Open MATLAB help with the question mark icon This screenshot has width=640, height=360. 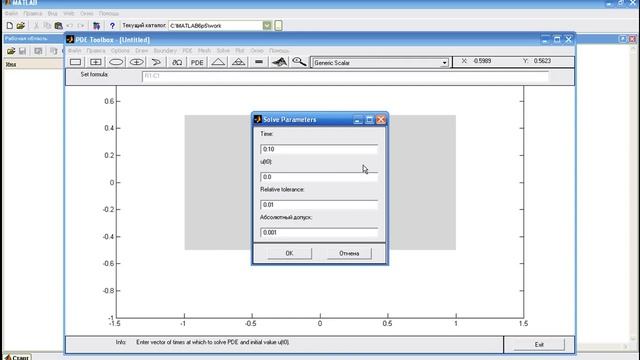point(112,26)
